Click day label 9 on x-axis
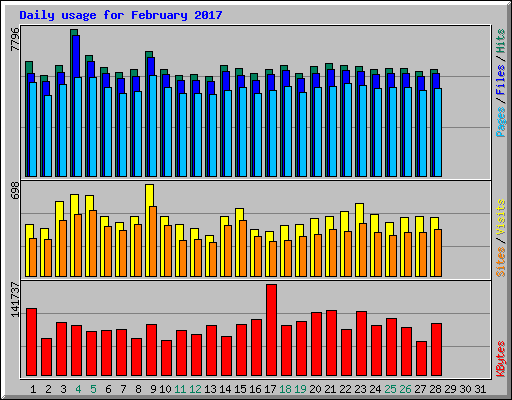Image resolution: width=512 pixels, height=400 pixels. click(x=153, y=389)
